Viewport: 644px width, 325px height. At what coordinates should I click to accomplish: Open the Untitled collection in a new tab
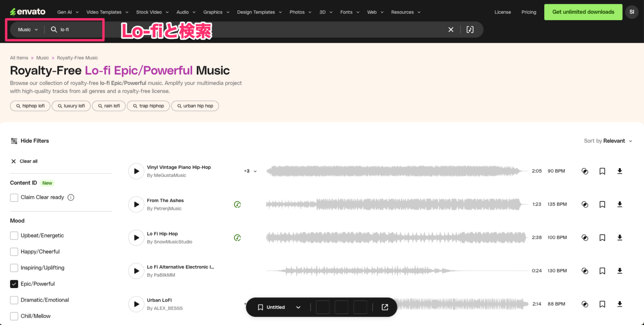[x=384, y=307]
